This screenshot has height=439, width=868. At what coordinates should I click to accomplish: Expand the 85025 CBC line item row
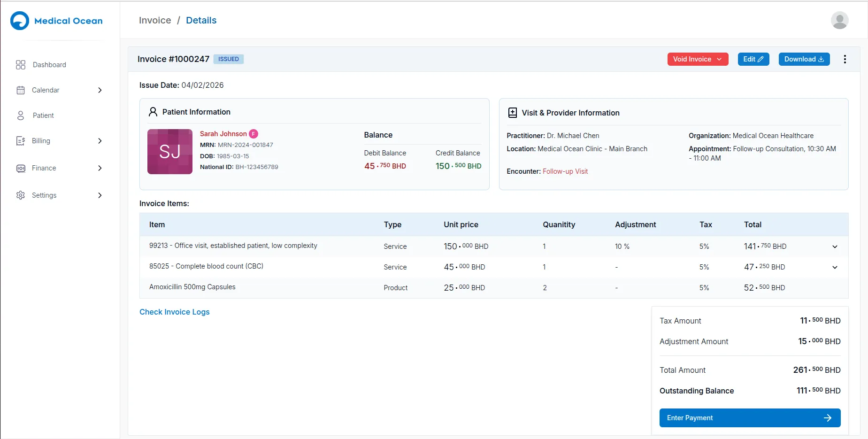pos(834,267)
